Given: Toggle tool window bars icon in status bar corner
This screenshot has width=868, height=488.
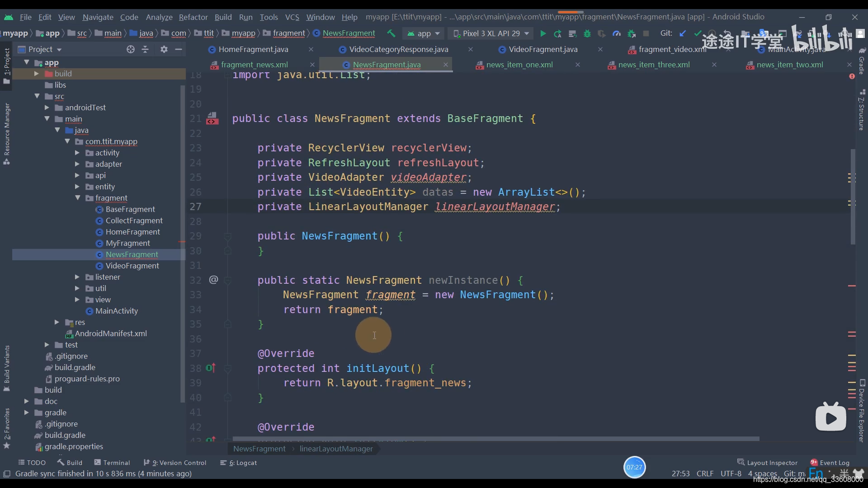Looking at the screenshot, I should click(x=7, y=474).
